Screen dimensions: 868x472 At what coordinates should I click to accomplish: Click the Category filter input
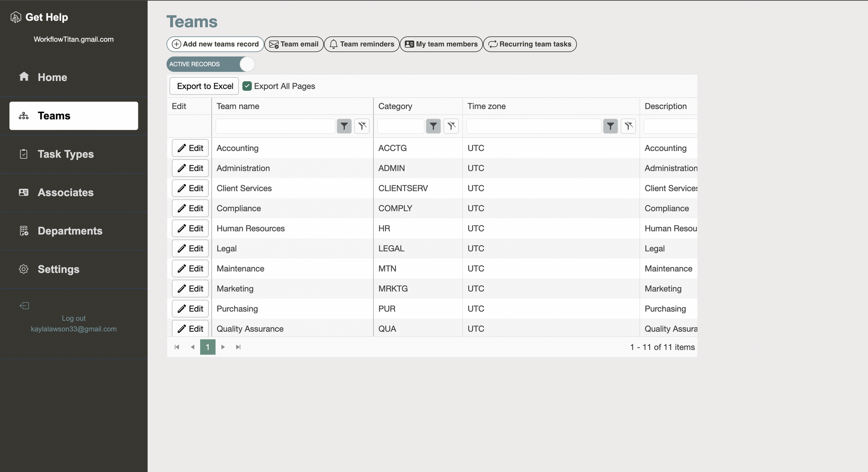[401, 126]
